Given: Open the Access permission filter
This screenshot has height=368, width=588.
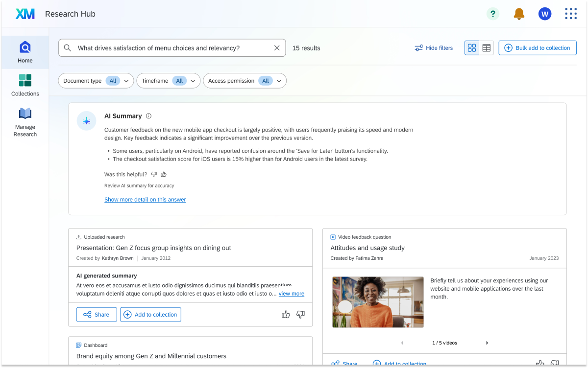Looking at the screenshot, I should coord(245,80).
